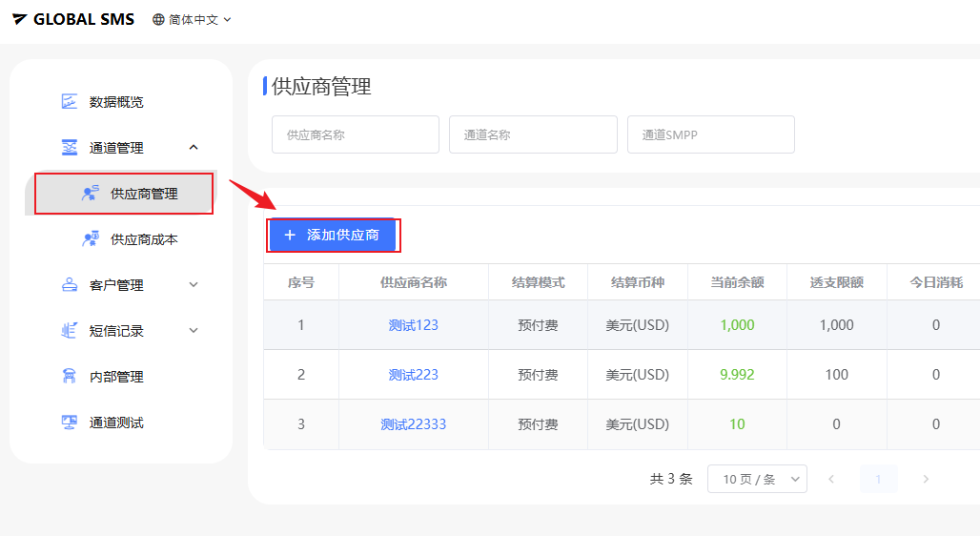
Task: Click the 添加供应商 button
Action: (x=333, y=235)
